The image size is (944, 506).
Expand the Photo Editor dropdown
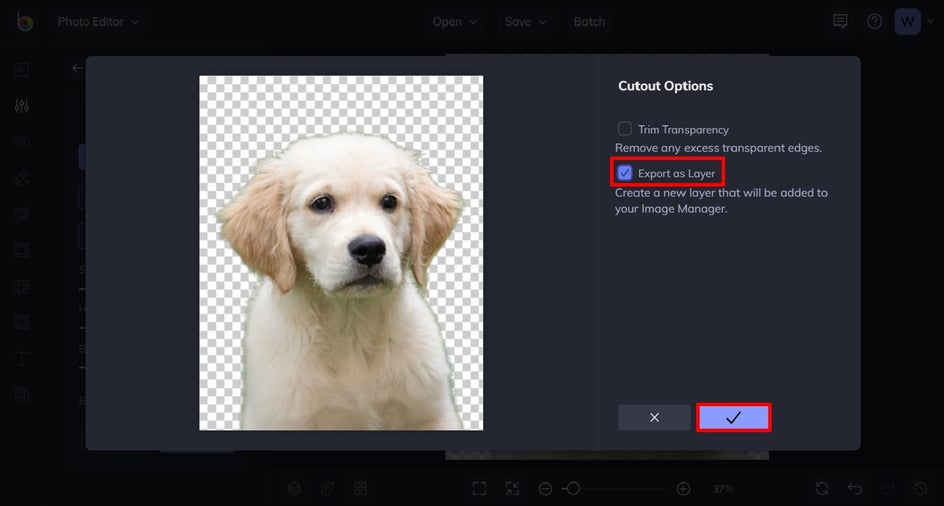coord(98,22)
